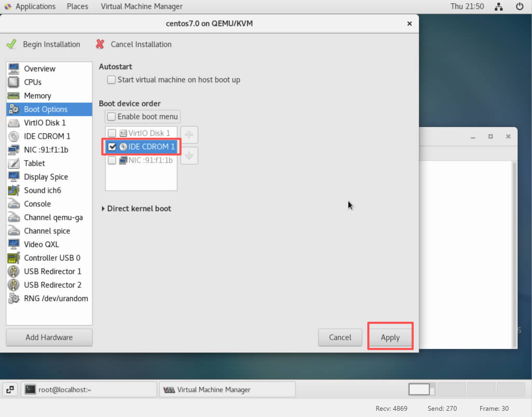The height and width of the screenshot is (417, 532).
Task: Uncheck the IDE CDROM 1 boot checkbox
Action: coord(112,147)
